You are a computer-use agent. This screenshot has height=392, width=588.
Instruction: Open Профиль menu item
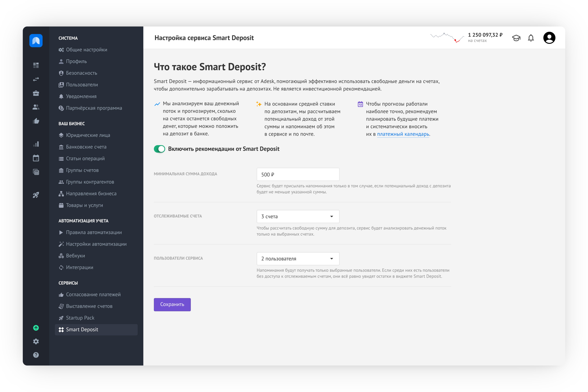[x=96, y=61]
